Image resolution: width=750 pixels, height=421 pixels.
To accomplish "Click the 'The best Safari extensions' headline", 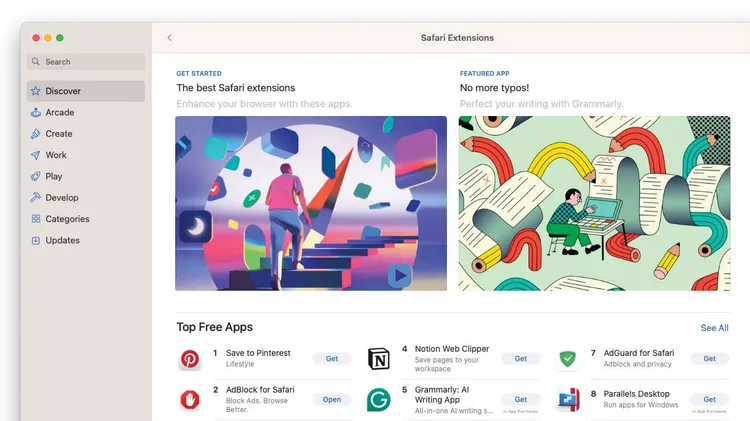I will [236, 88].
